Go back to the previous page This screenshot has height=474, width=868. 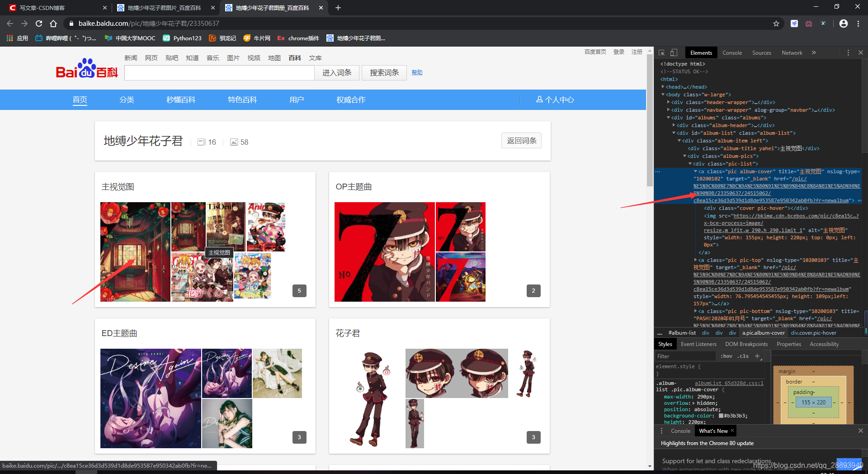(x=10, y=24)
